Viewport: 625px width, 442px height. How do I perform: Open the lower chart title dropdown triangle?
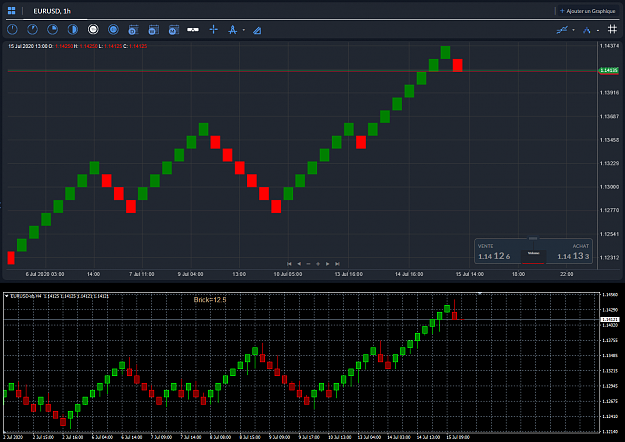7,296
